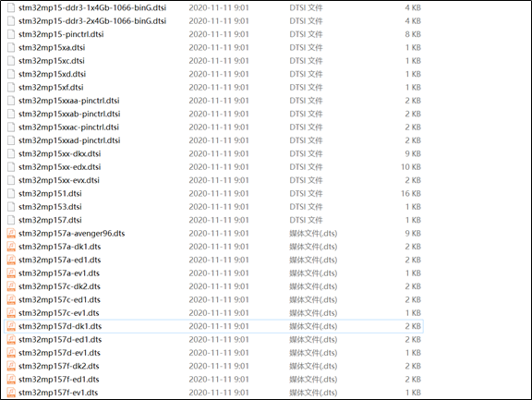Click the media icon of stm32mp157f-ev1.dts
This screenshot has height=400, width=532.
pos(11,393)
